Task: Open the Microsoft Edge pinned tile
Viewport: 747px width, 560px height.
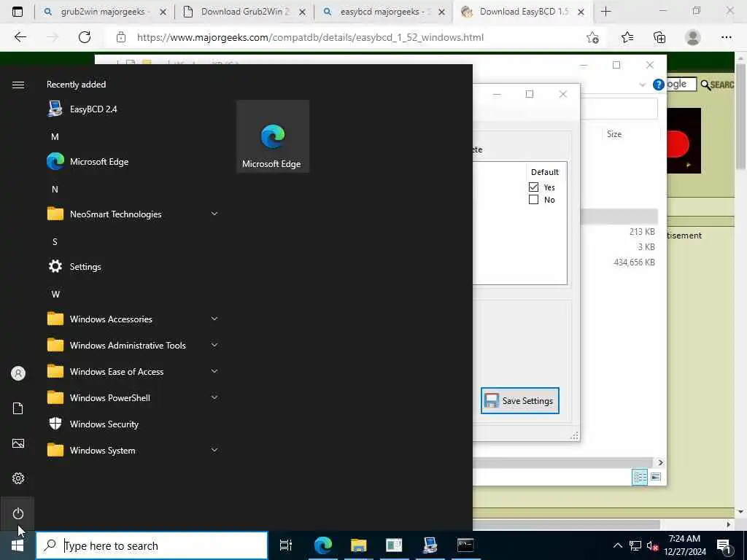Action: 273,136
